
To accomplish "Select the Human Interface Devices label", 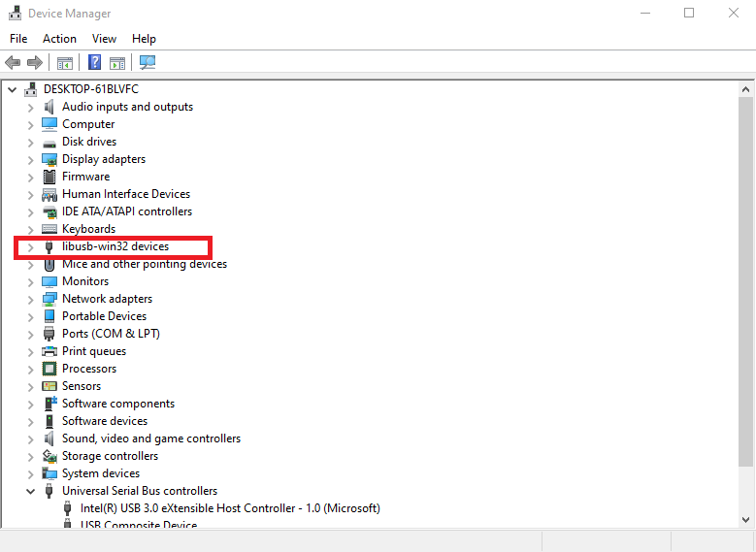I will tap(126, 194).
